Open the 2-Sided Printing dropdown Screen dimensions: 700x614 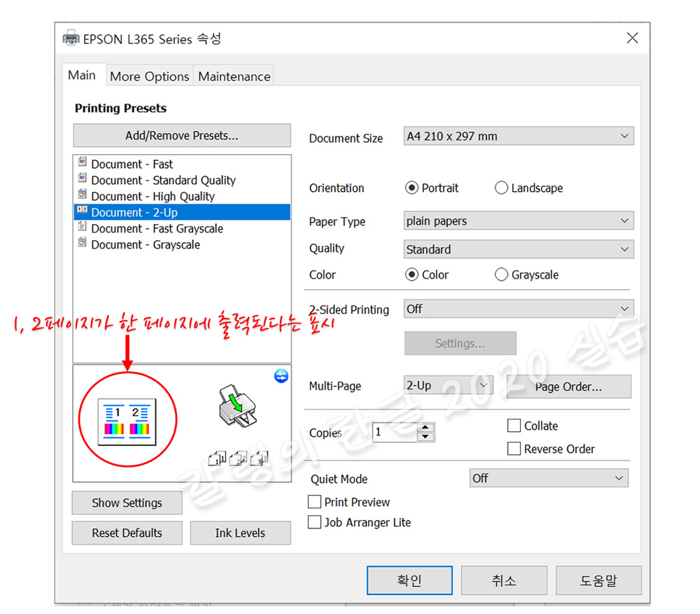tap(518, 309)
